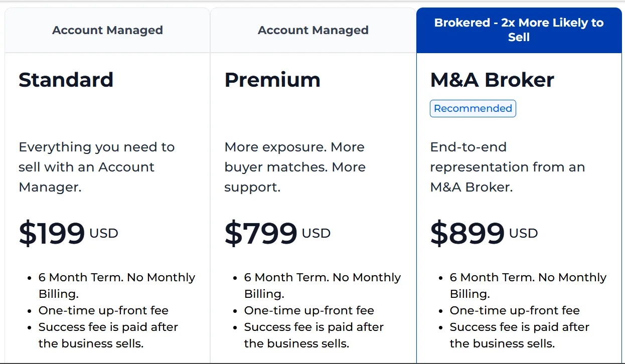Select the Brokered - 2x More Likely header
The height and width of the screenshot is (364, 625).
519,30
